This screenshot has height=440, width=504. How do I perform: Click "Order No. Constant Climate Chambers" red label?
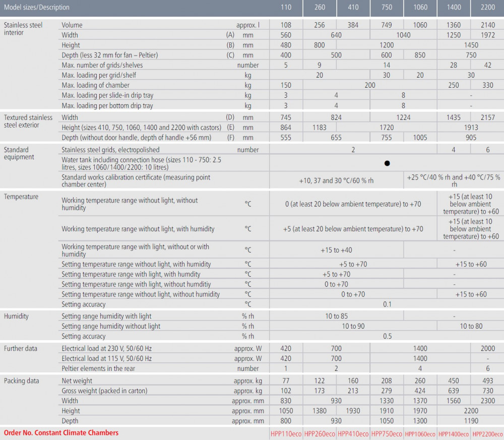[61, 433]
